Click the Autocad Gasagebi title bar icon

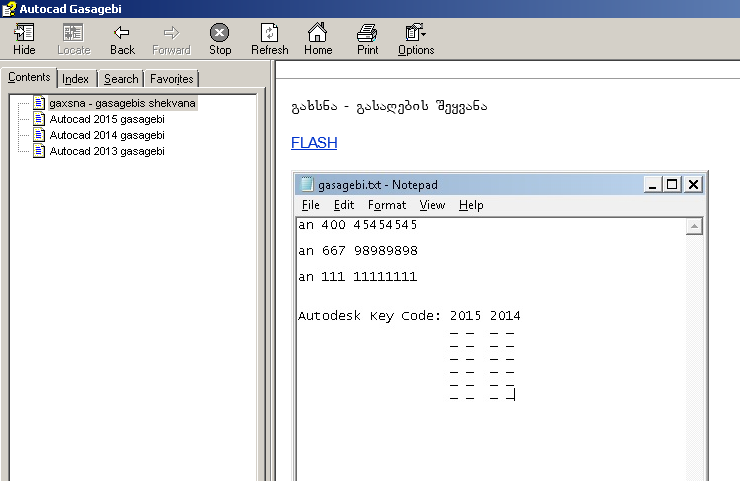pos(9,9)
